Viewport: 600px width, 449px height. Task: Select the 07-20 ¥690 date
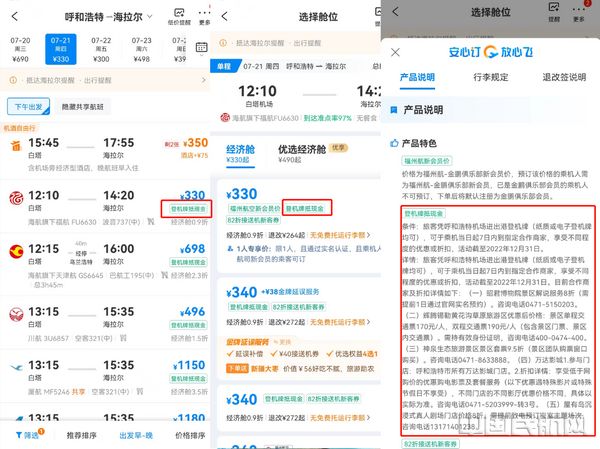click(20, 49)
